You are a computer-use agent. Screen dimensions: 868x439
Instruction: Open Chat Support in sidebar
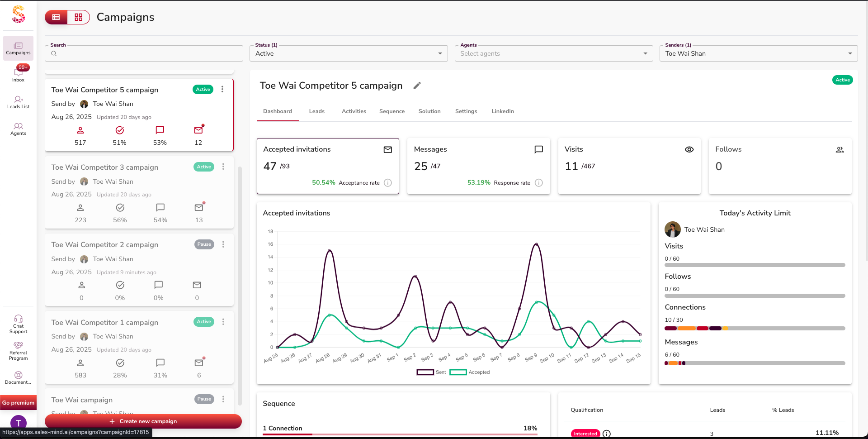click(18, 324)
